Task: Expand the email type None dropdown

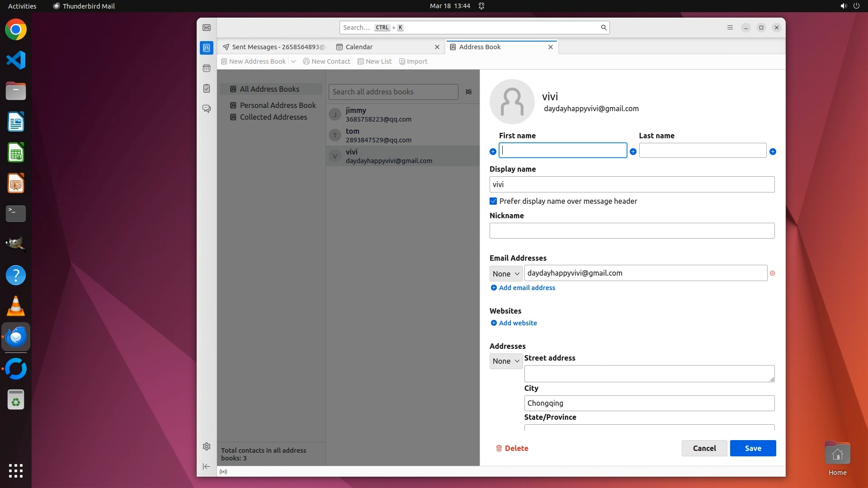Action: pos(506,274)
